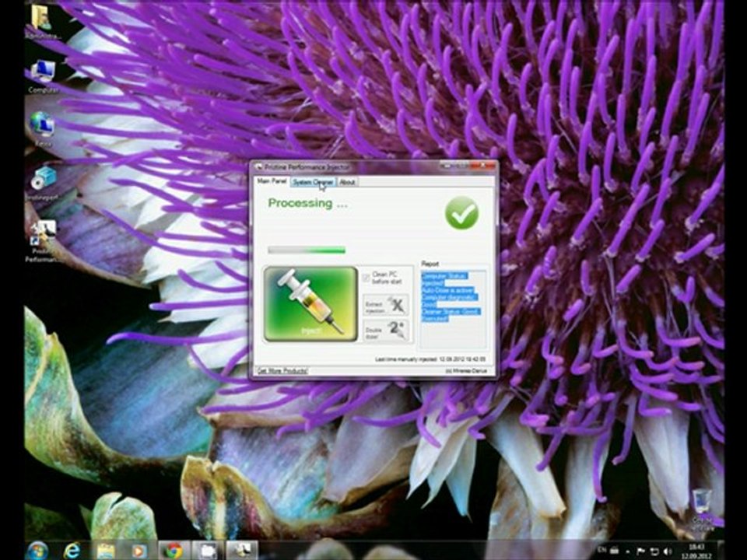Image resolution: width=747 pixels, height=560 pixels.
Task: Click the Report label
Action: click(430, 264)
